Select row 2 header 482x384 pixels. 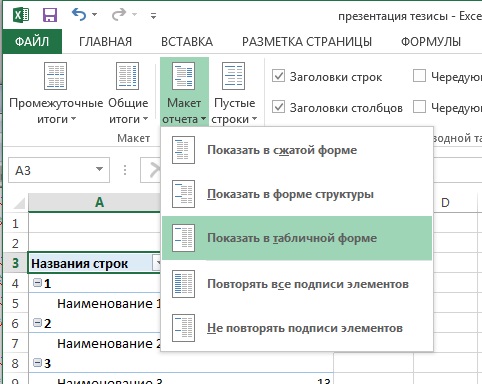15,243
